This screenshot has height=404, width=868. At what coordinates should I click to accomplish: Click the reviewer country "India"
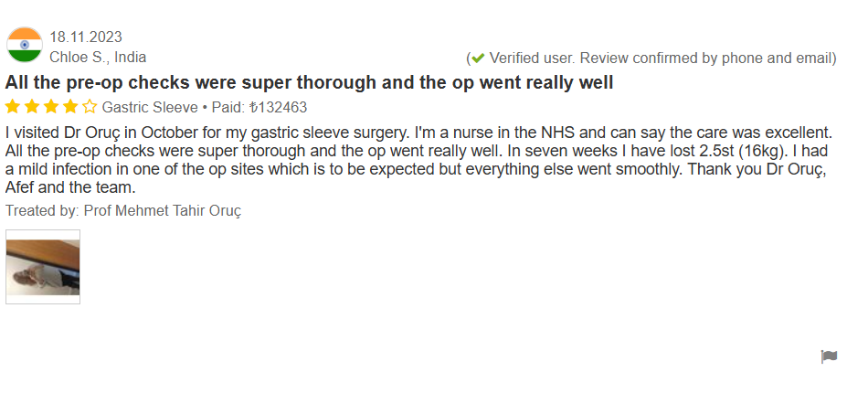[130, 57]
